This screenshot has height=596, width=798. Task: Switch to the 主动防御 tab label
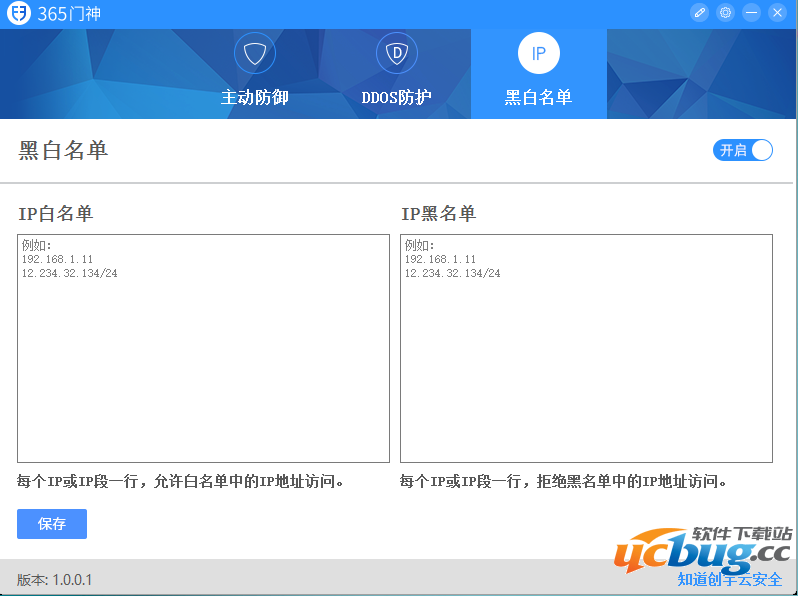click(x=255, y=97)
